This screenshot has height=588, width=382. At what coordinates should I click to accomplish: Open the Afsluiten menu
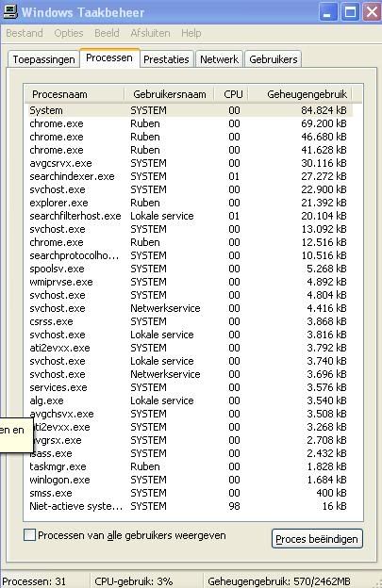(x=150, y=33)
